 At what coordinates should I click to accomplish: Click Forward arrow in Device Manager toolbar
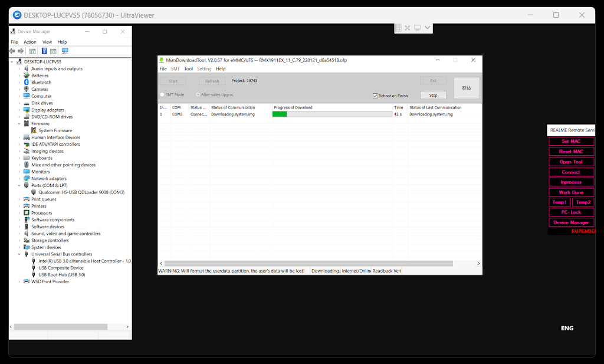pos(21,51)
